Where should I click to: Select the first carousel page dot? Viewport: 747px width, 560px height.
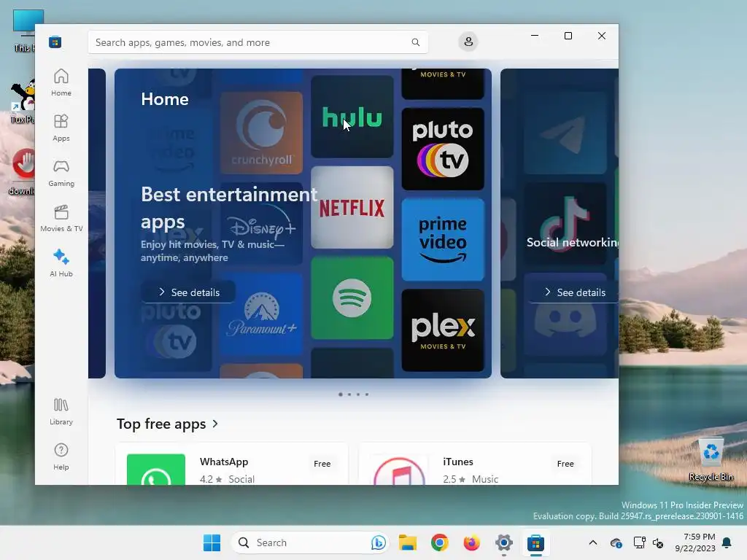pos(340,394)
